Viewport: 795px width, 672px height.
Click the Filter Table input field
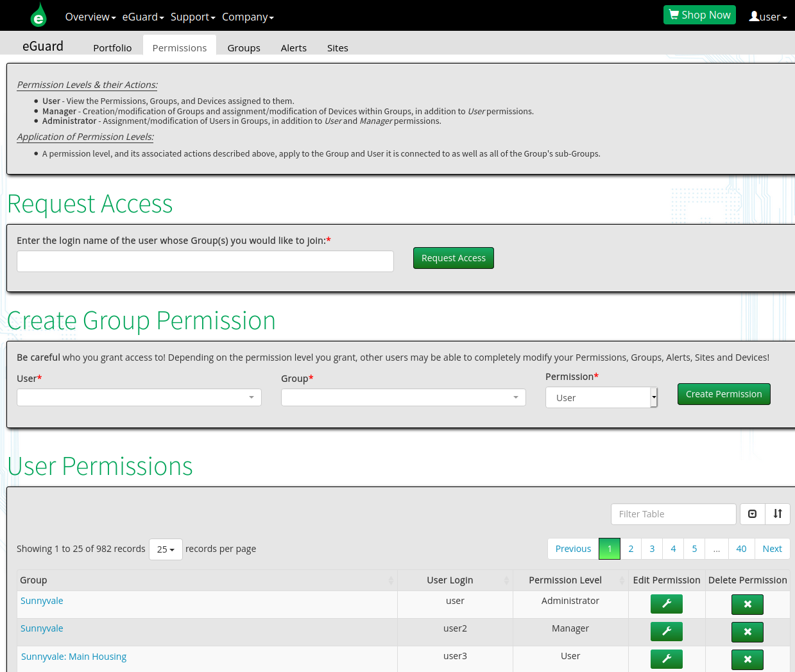[674, 514]
